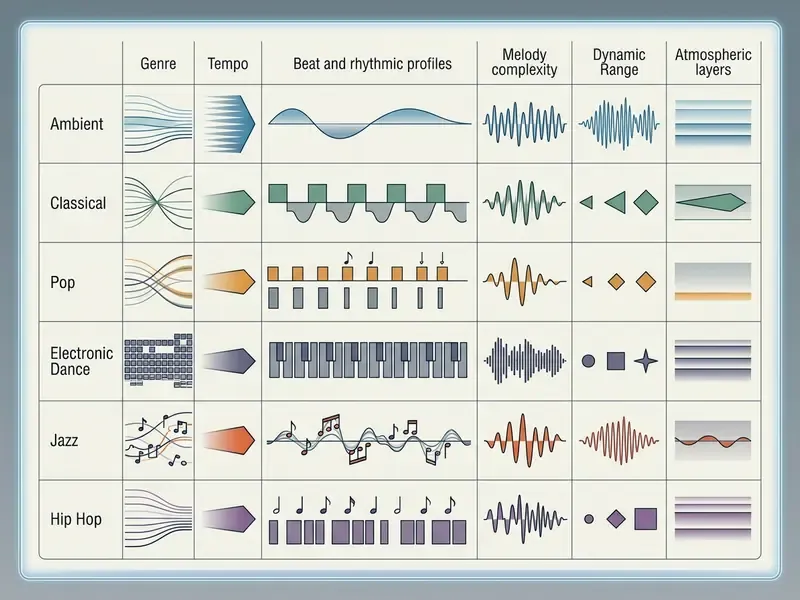Click the Classical square wave beat profile
The height and width of the screenshot is (600, 800).
click(x=368, y=203)
